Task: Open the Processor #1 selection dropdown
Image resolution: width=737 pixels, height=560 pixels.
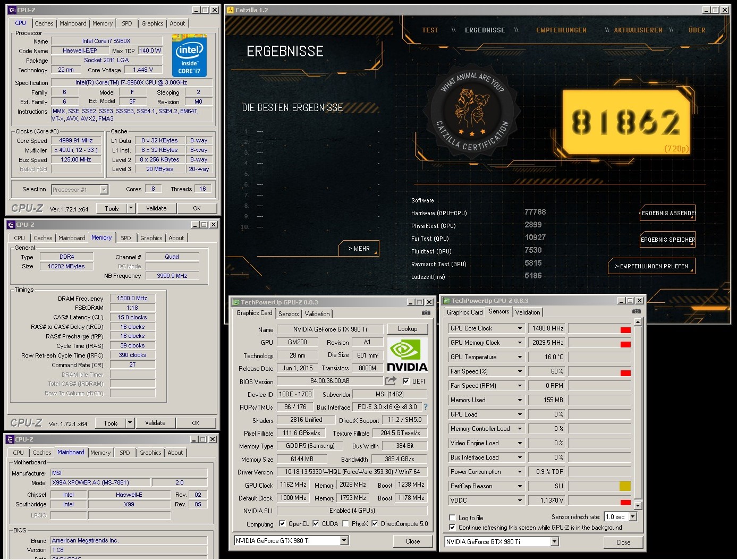Action: click(104, 190)
